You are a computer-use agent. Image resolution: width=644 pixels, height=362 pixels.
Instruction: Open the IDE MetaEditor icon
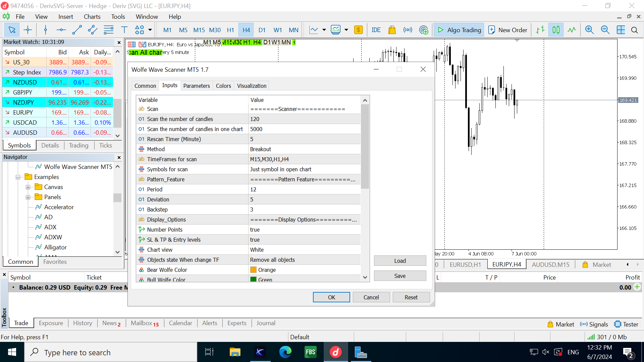pyautogui.click(x=376, y=30)
